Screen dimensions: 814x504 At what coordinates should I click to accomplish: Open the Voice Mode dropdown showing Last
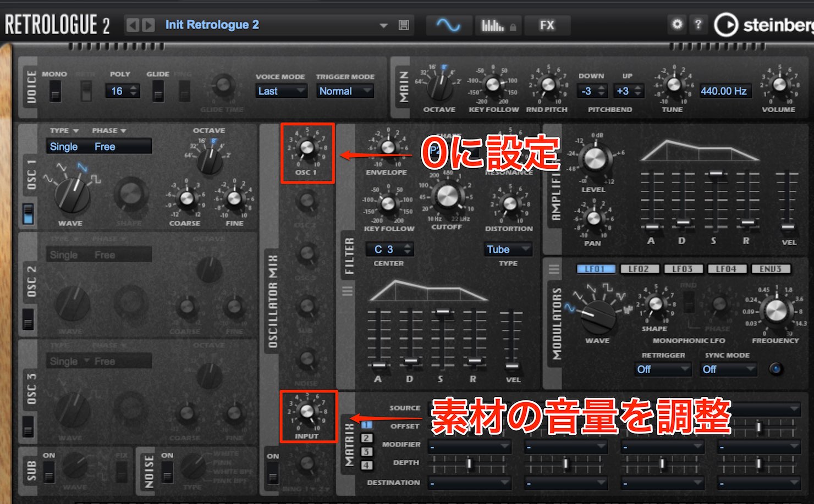(x=281, y=91)
